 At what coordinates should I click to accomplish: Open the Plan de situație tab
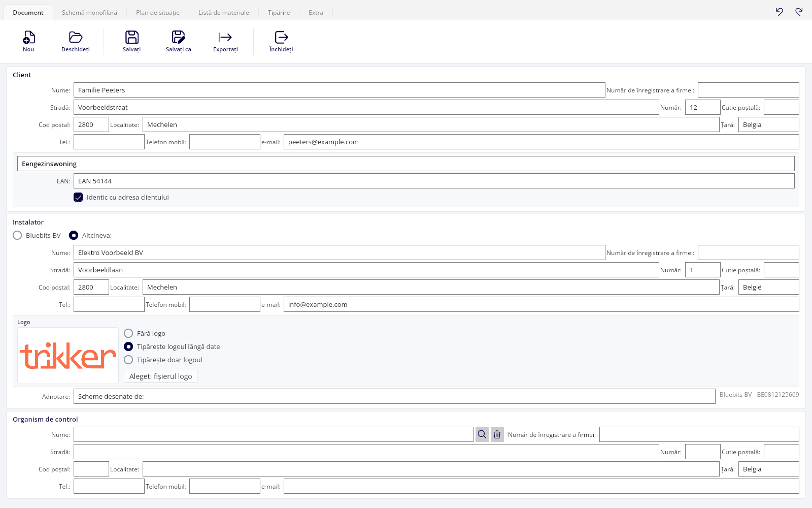[x=158, y=12]
